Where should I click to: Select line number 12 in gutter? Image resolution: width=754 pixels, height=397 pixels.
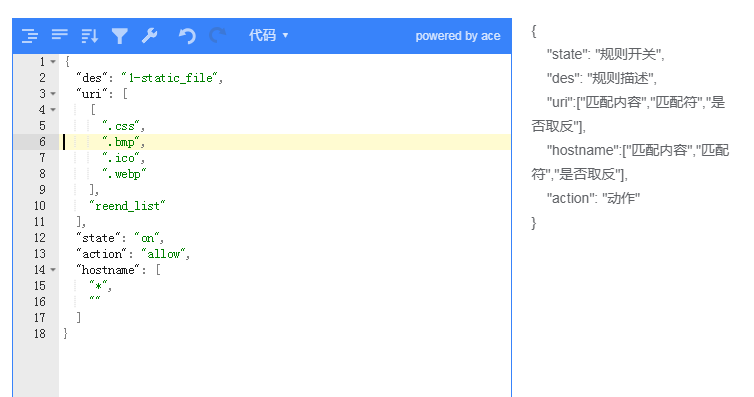click(40, 238)
